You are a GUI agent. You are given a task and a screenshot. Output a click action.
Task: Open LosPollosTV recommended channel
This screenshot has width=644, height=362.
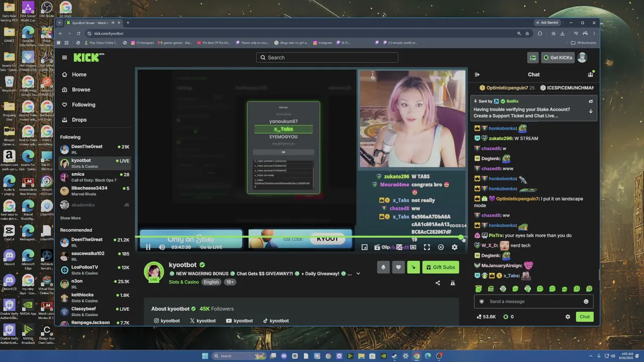click(95, 270)
